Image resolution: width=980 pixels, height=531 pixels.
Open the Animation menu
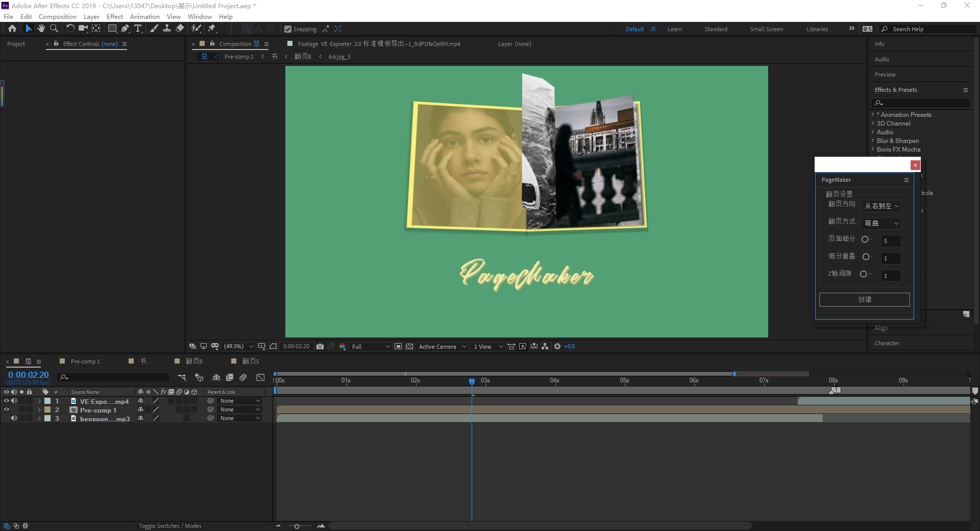[x=144, y=16]
